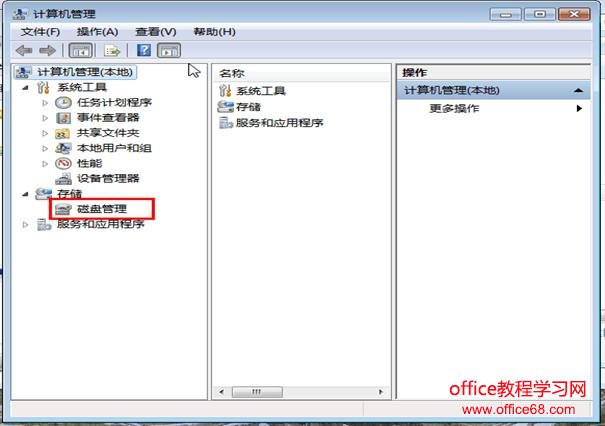Expand the 任务计划程序 tree node

(x=45, y=103)
